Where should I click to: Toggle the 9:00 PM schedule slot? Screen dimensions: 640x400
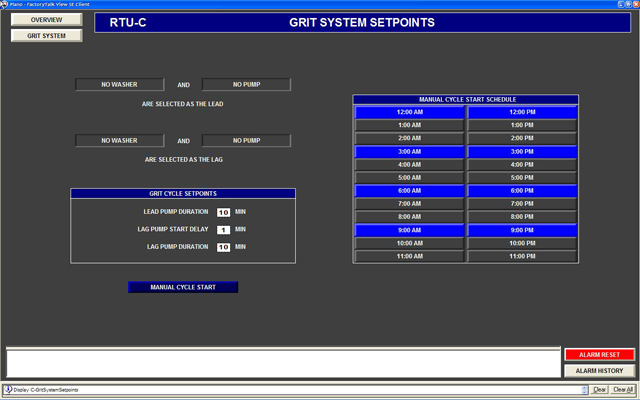pos(522,229)
